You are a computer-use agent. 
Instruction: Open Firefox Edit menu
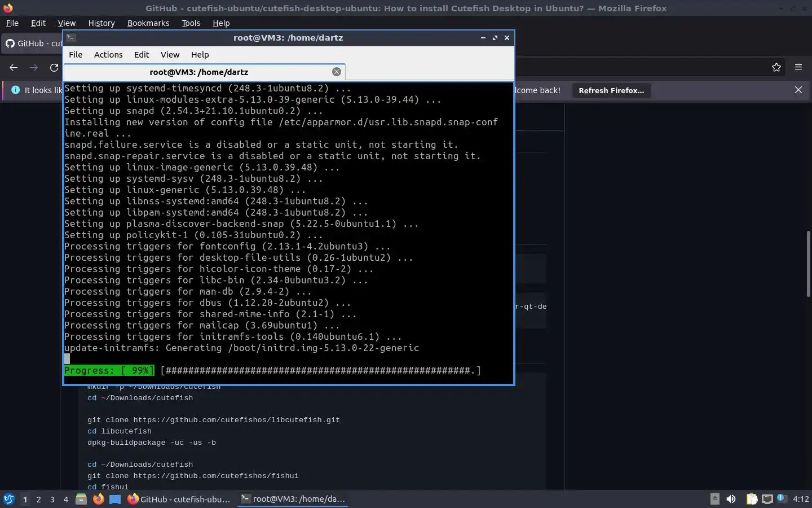pos(38,23)
